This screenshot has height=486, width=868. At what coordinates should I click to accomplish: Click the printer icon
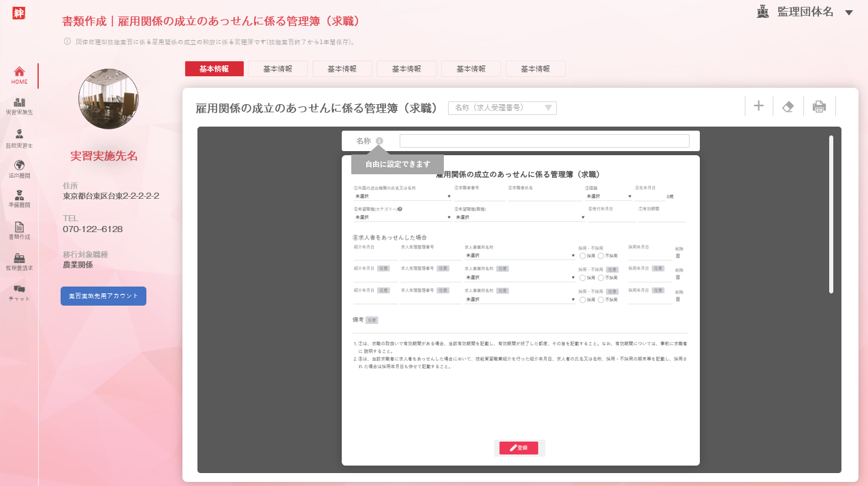coord(819,107)
